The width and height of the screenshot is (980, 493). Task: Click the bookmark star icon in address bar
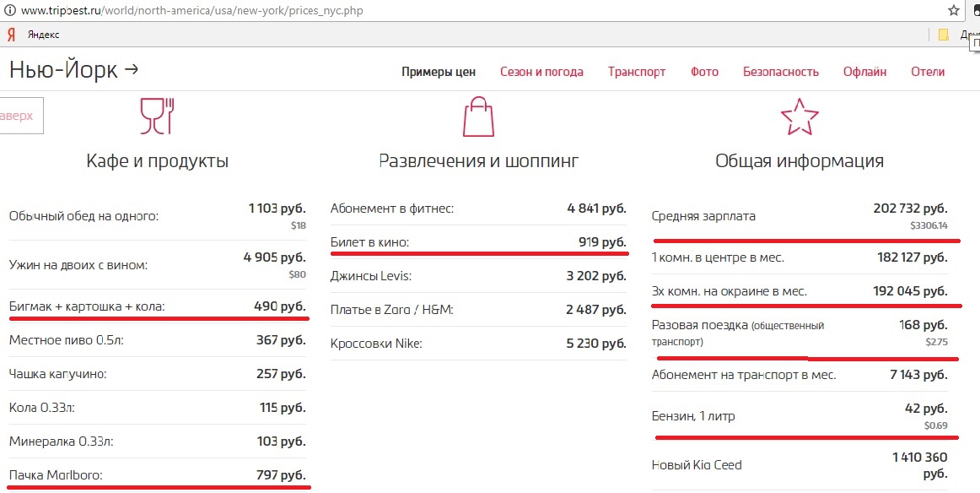tap(953, 10)
